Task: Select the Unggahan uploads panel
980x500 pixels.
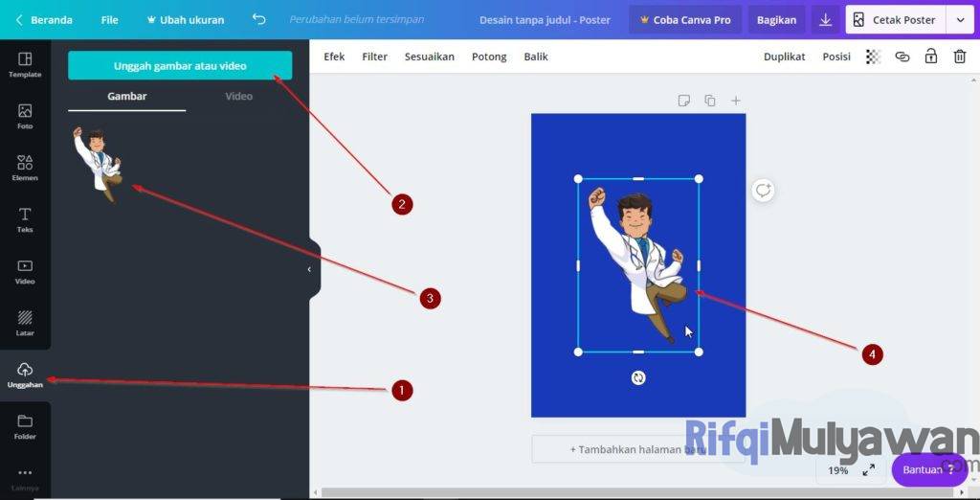Action: [25, 375]
